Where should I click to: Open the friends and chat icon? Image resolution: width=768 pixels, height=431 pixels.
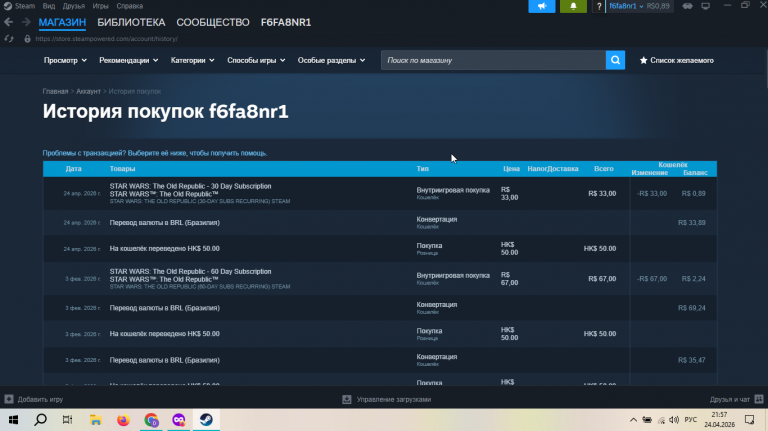pyautogui.click(x=759, y=399)
